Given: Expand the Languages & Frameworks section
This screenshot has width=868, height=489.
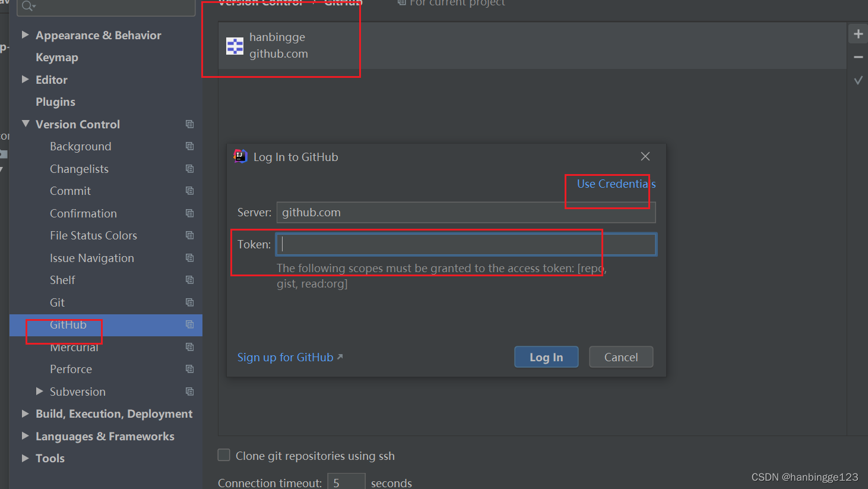Looking at the screenshot, I should click(x=26, y=436).
